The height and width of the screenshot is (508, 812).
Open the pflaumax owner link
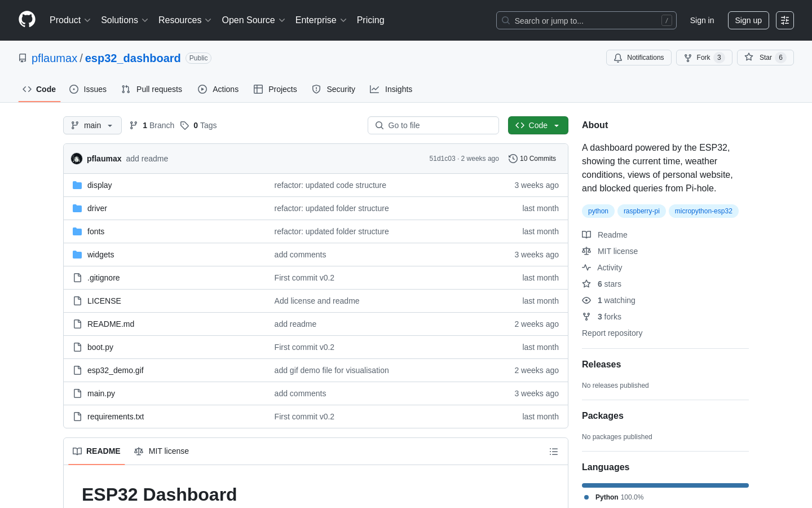point(54,58)
